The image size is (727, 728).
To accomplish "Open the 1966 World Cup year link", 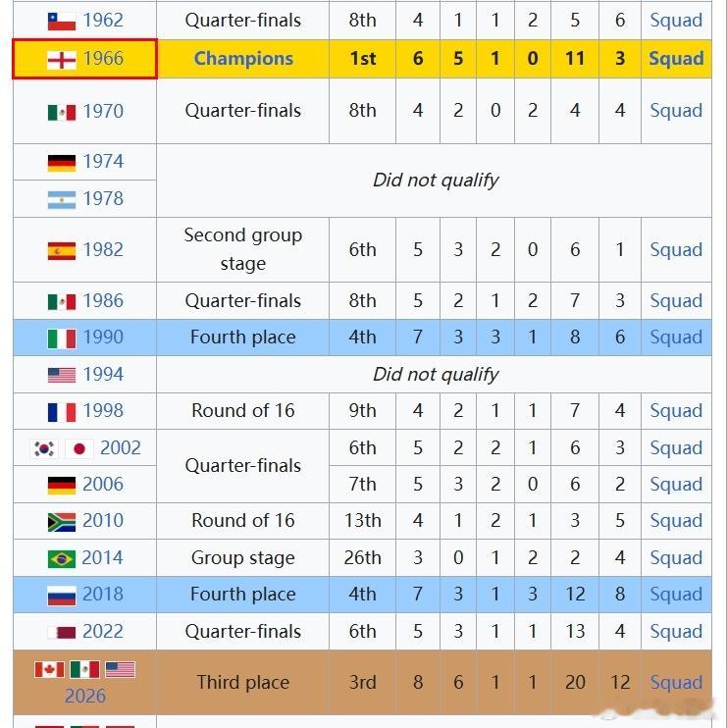I will coord(103,59).
